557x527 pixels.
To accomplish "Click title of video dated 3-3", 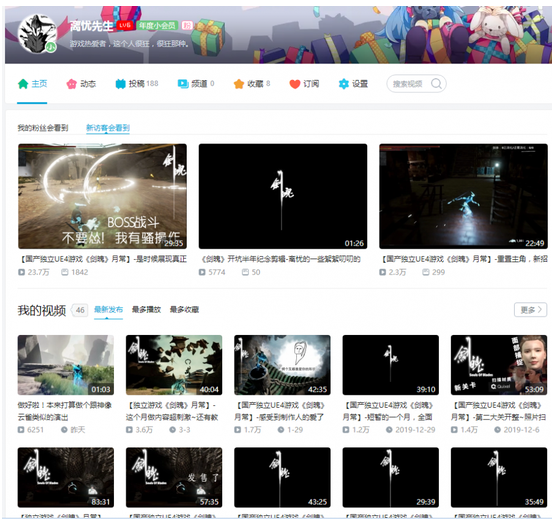I will 172,411.
